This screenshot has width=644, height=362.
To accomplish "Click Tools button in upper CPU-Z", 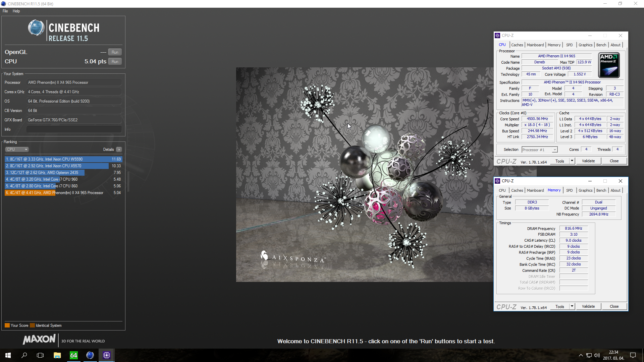I will pos(560,161).
